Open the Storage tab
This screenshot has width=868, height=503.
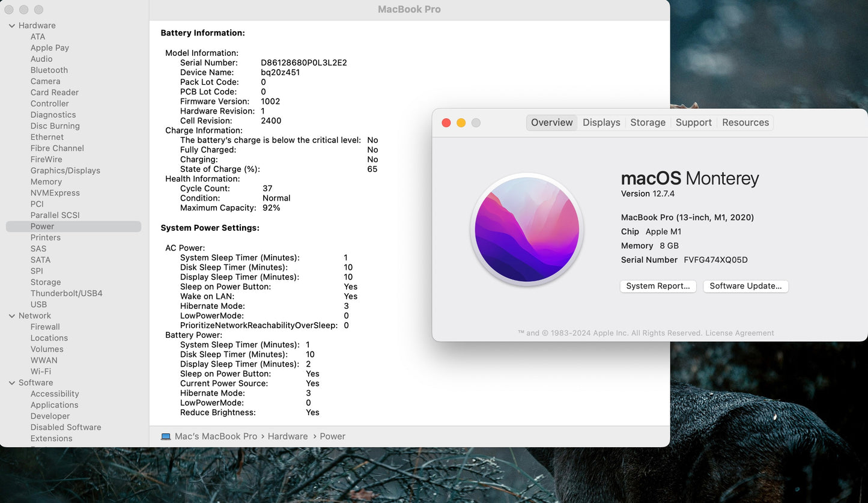(x=648, y=123)
